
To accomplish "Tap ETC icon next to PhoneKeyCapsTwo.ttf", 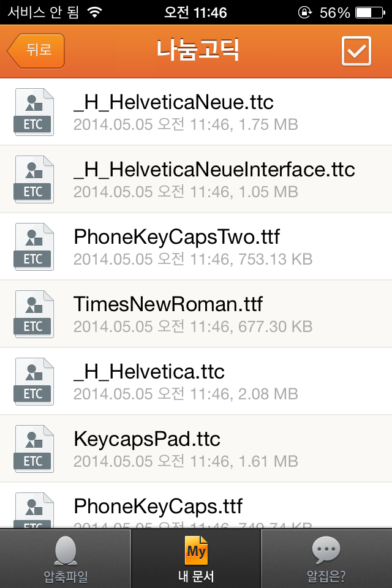I will coord(34,247).
